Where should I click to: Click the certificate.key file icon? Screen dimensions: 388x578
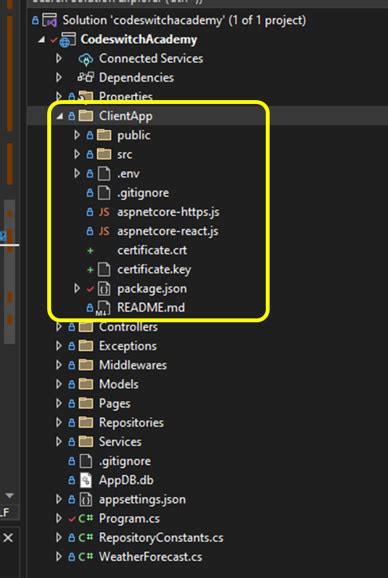coord(104,270)
